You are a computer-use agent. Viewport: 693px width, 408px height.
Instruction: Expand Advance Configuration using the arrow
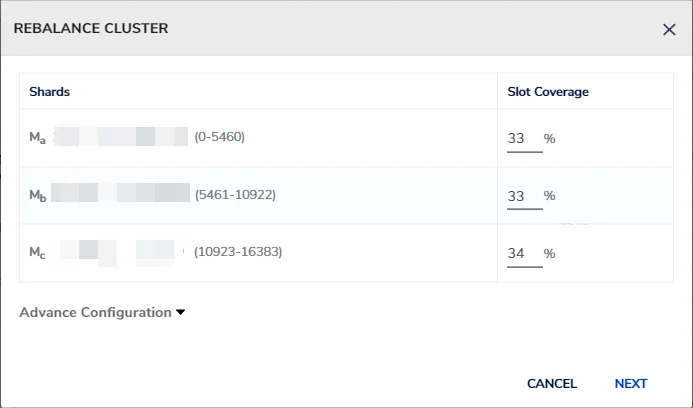181,312
